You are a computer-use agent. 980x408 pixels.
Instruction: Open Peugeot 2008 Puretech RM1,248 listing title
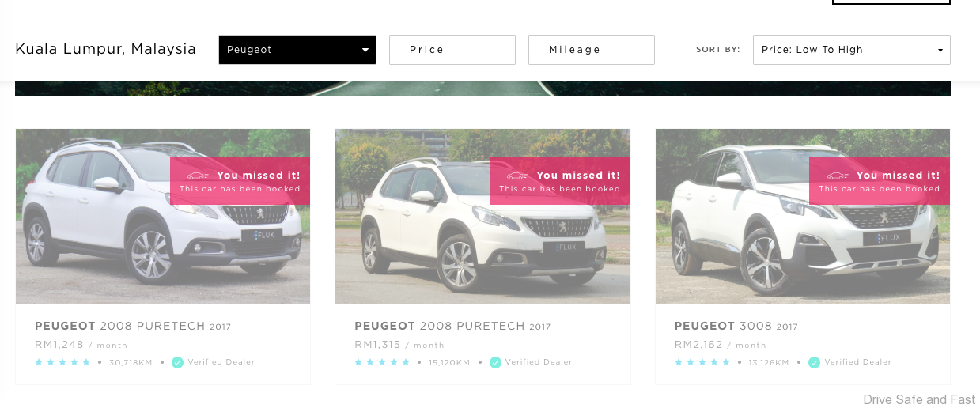point(133,326)
